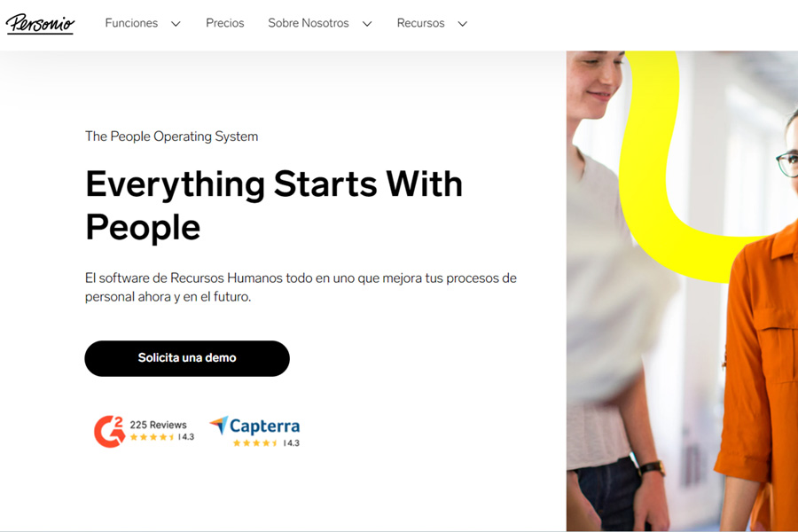Open the Recursos menu
The width and height of the screenshot is (798, 532).
(x=420, y=23)
